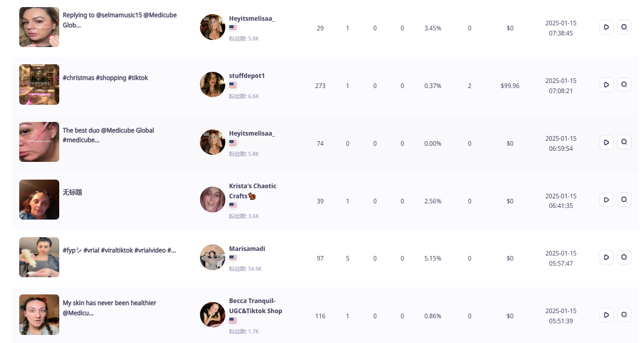644x343 pixels.
Task: Open the "#christmas #shopping #tiktok" video thumbnail
Action: click(x=39, y=84)
